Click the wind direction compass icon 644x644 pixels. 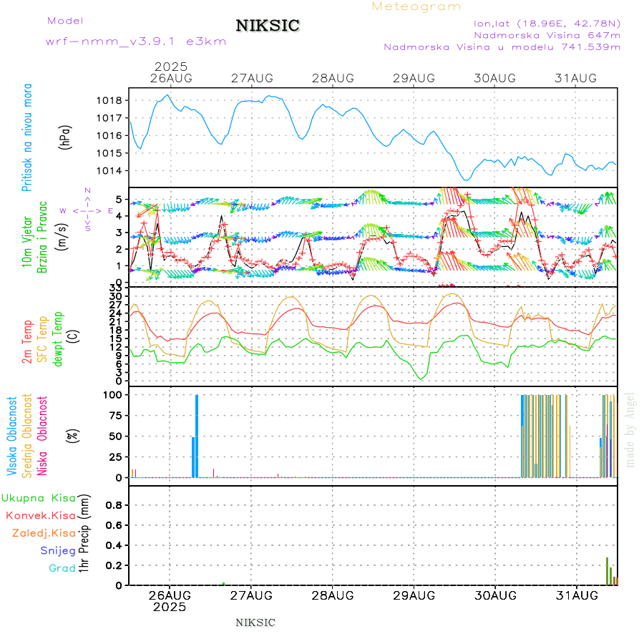coord(87,210)
